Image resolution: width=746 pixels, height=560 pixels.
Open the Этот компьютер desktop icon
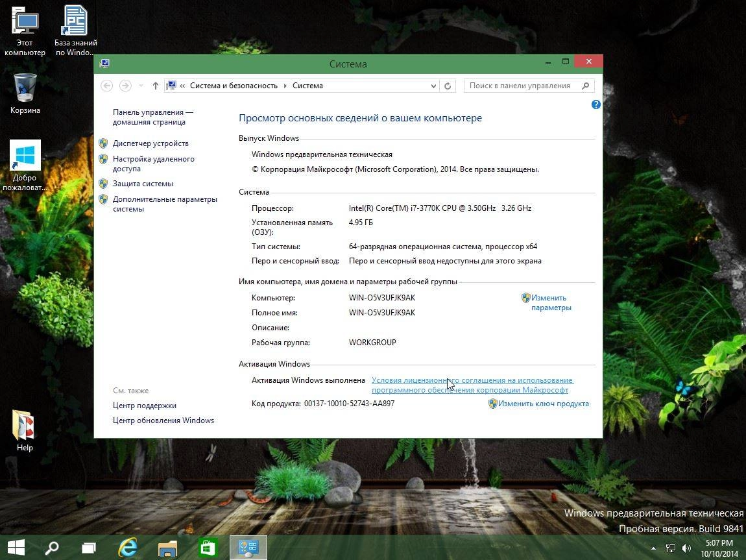tap(25, 31)
